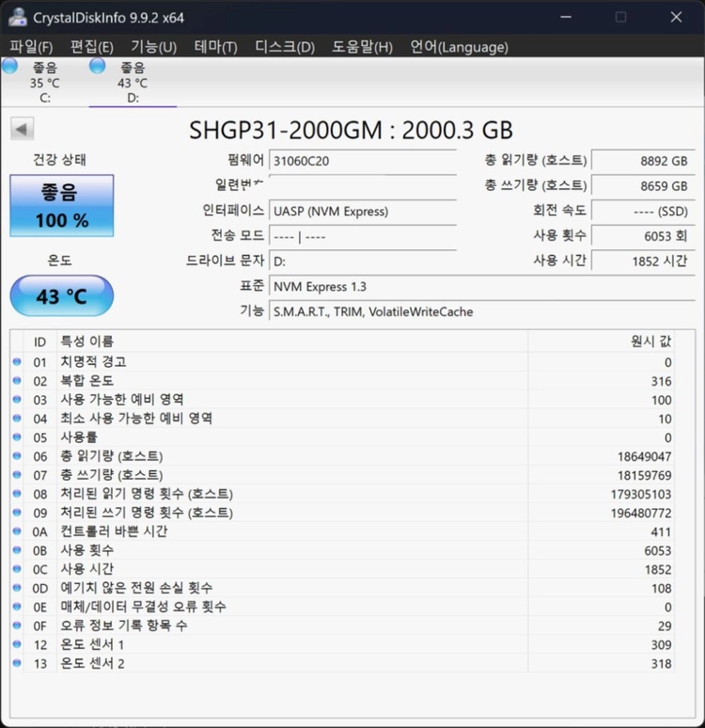The image size is (705, 728).
Task: Open the 편집(E) menu
Action: (x=91, y=47)
